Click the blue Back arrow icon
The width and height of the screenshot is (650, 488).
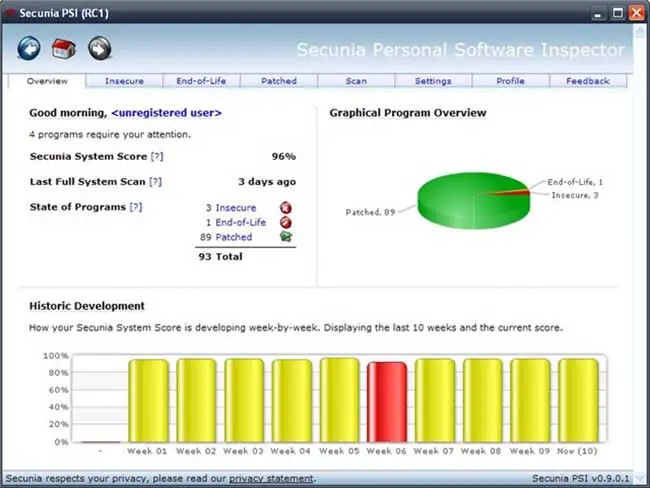(x=29, y=49)
